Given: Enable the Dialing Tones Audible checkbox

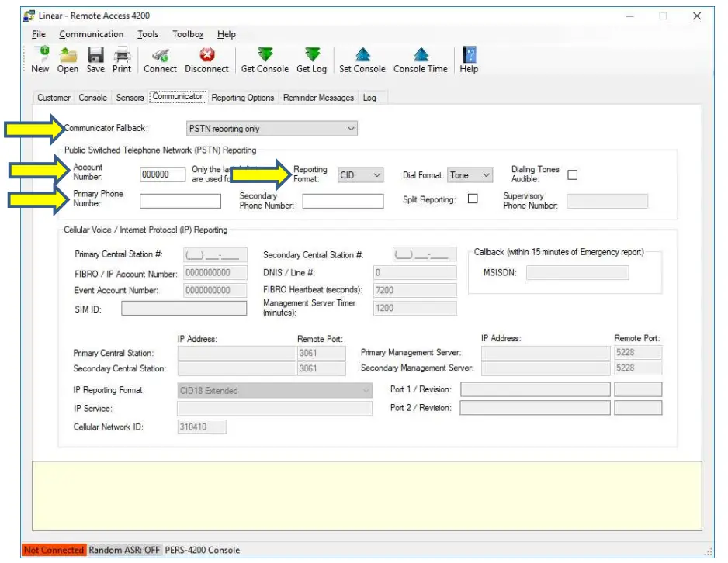Looking at the screenshot, I should tap(572, 174).
